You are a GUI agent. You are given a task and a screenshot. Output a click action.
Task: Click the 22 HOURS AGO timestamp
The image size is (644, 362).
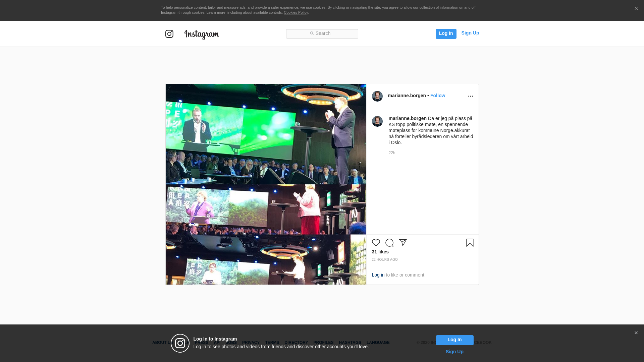tap(385, 260)
